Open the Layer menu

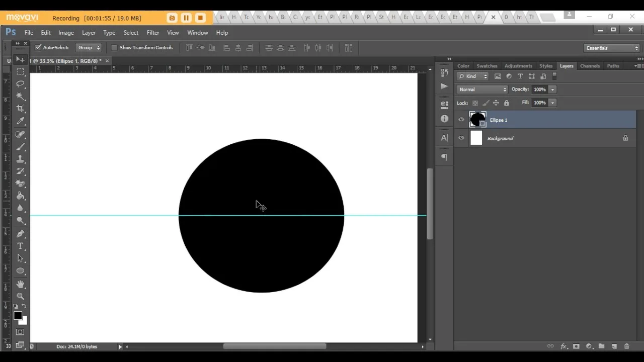(89, 33)
